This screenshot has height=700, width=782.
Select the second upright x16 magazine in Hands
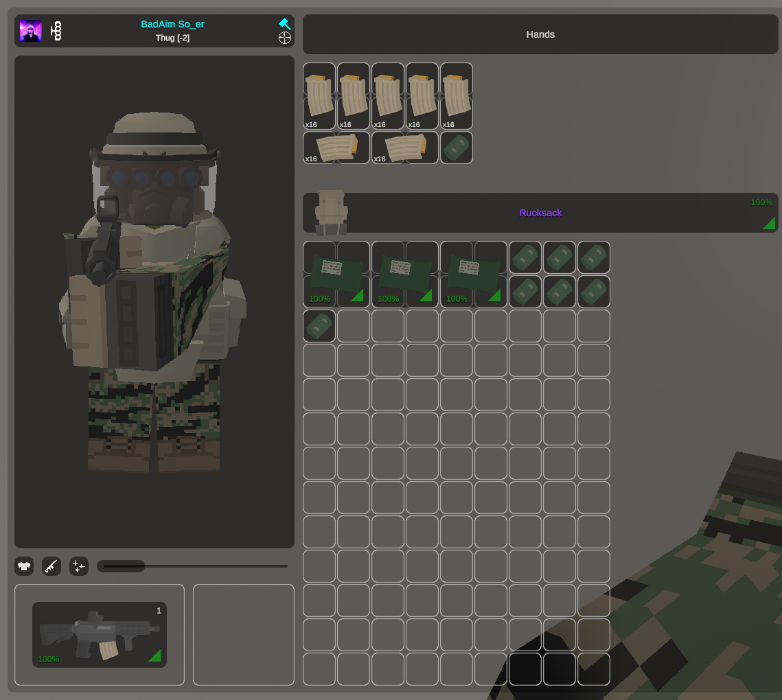354,95
